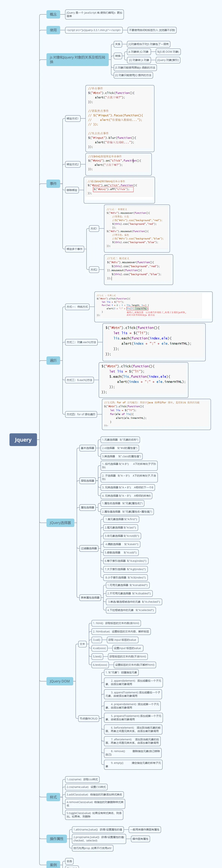Select the "绑定方式1" node

pos(73,119)
